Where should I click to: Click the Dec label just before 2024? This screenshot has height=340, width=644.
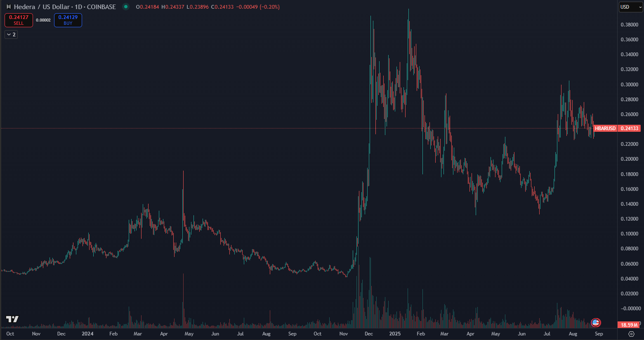(x=61, y=334)
